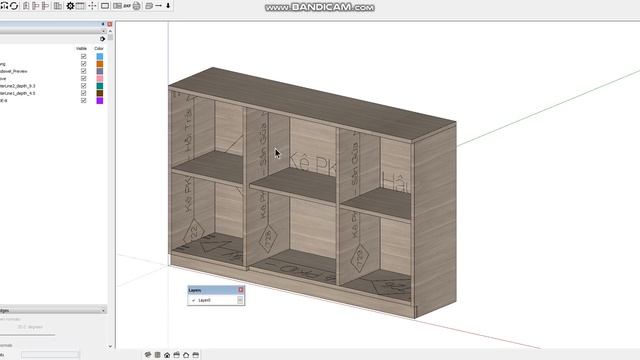Toggle visibility of the first layer row
Viewport: 640px width, 360px height.
pyautogui.click(x=84, y=56)
